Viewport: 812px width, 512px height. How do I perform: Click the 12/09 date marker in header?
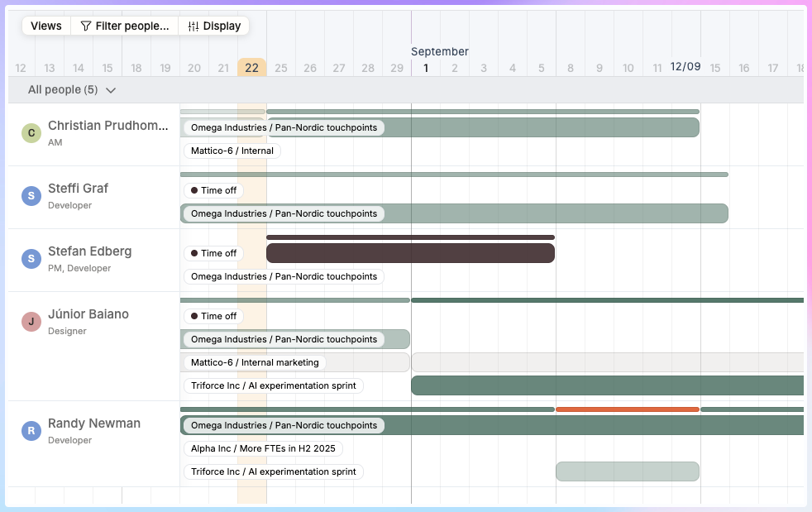tap(685, 66)
